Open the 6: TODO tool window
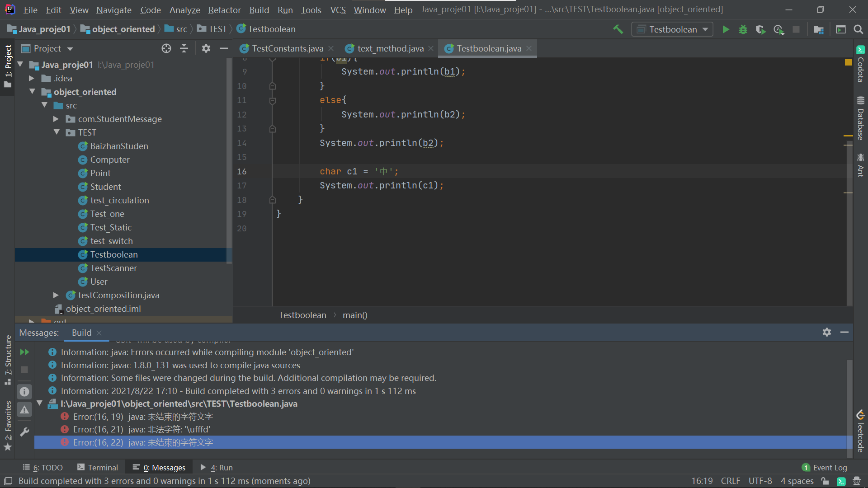The height and width of the screenshot is (488, 868). click(43, 467)
